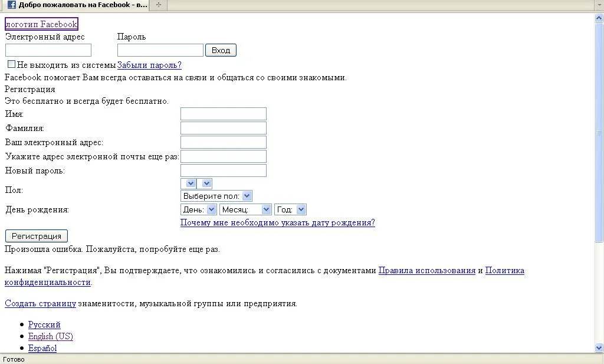This screenshot has height=364, width=604.
Task: Open the link about why birth date is needed
Action: coord(277,222)
